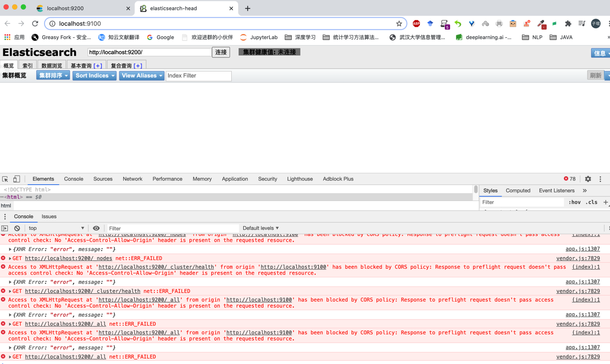Click the live expression eye icon
The image size is (610, 364).
96,228
